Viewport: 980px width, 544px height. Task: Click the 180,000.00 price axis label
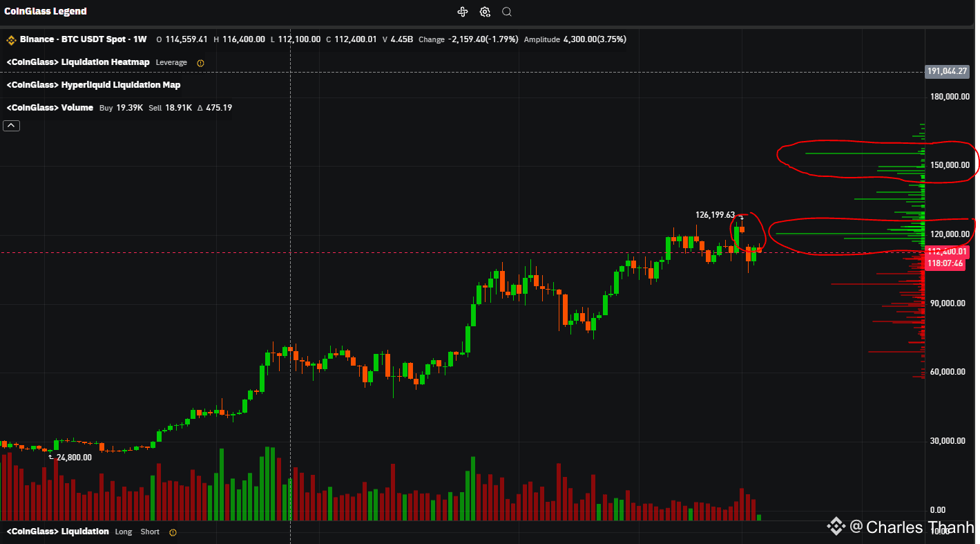point(950,96)
